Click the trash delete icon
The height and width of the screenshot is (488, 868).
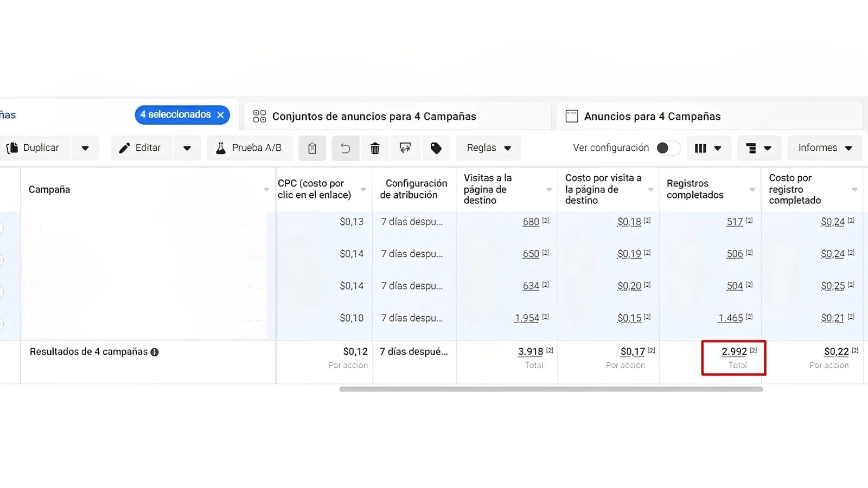coord(375,148)
